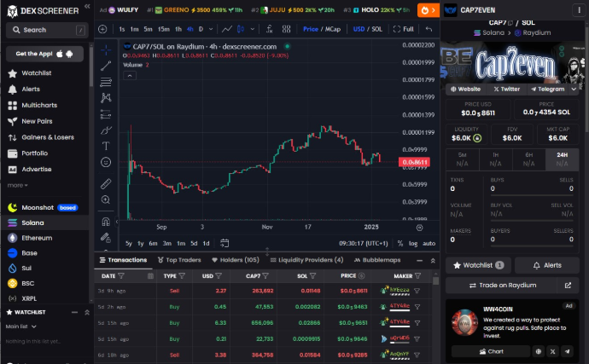Open the emoji icons tool
The height and width of the screenshot is (364, 589).
point(106,162)
